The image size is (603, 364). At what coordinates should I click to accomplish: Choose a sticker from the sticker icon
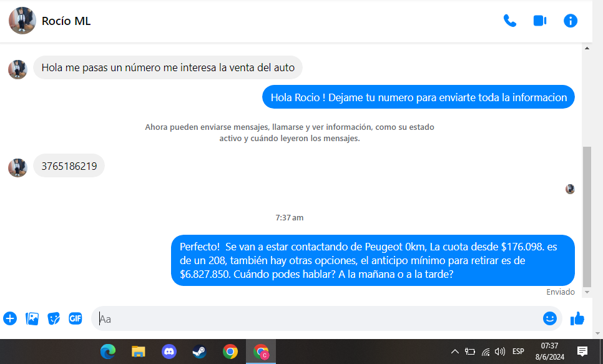tap(54, 318)
